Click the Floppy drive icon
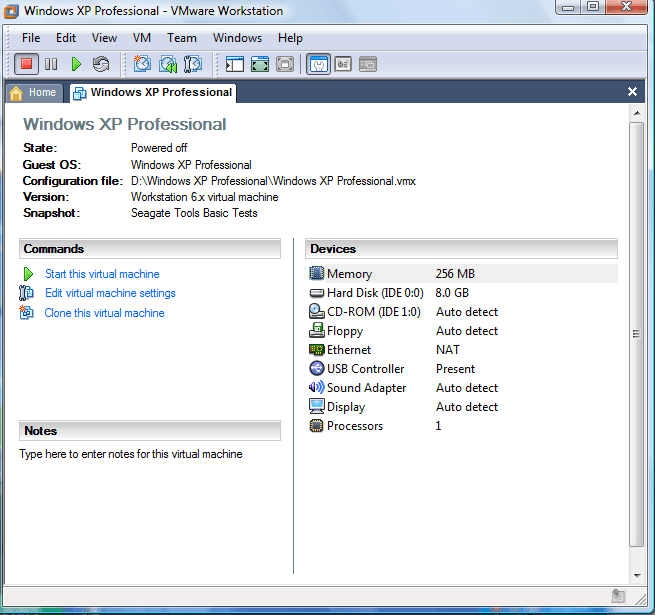Screen dimensions: 655x615 click(317, 330)
